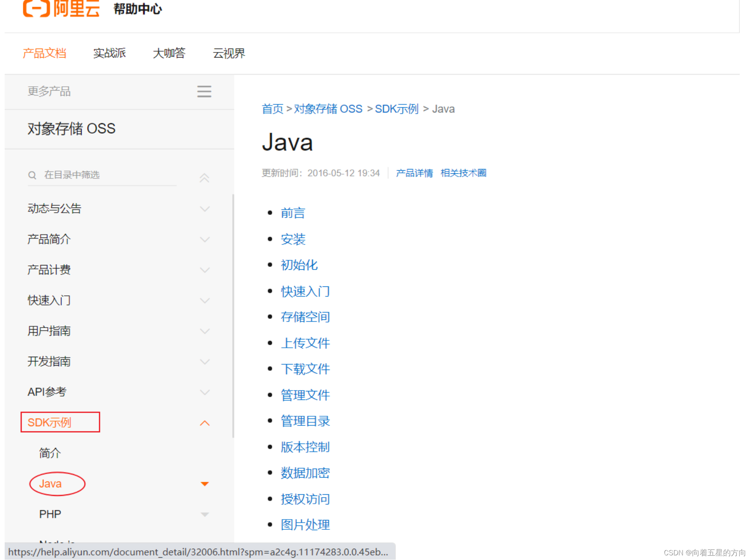The width and height of the screenshot is (751, 560).
Task: Select 简介 under SDK示例 in the sidebar
Action: [49, 453]
